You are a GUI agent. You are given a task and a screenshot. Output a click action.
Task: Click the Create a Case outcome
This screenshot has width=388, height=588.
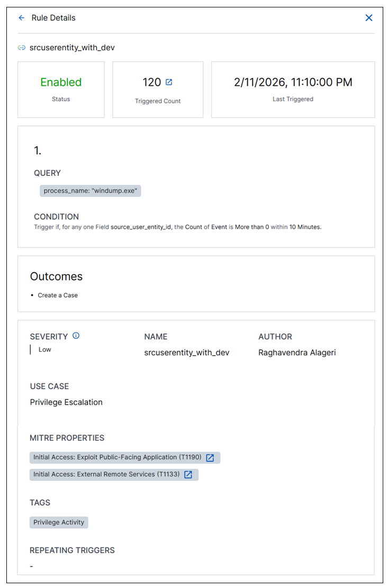58,295
